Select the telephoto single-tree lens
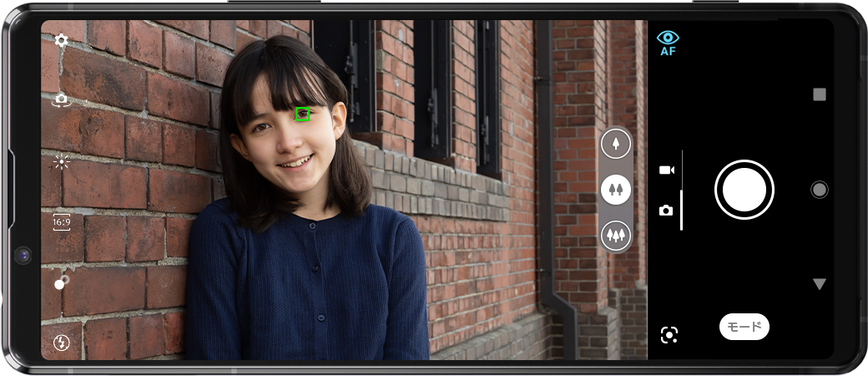This screenshot has width=868, height=376. coord(616,144)
